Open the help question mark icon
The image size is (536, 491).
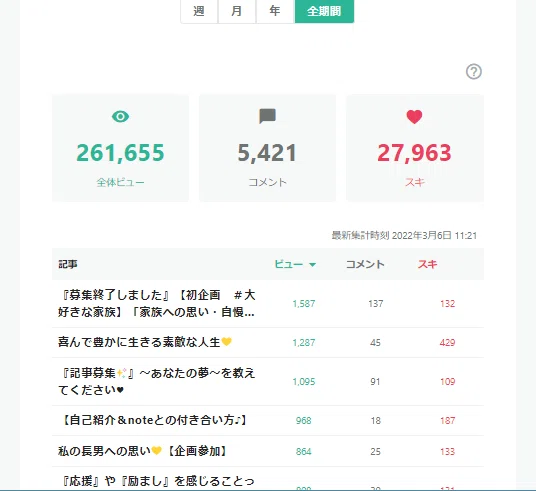click(474, 72)
